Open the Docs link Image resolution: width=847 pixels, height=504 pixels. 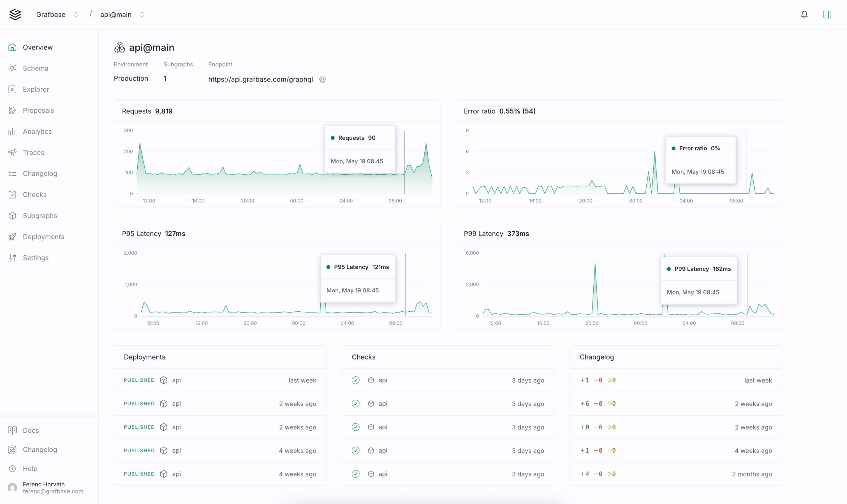[31, 430]
